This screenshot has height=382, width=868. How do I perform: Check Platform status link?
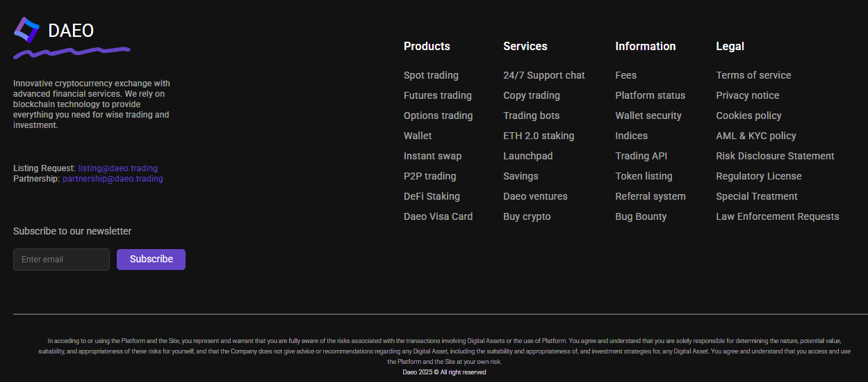650,95
